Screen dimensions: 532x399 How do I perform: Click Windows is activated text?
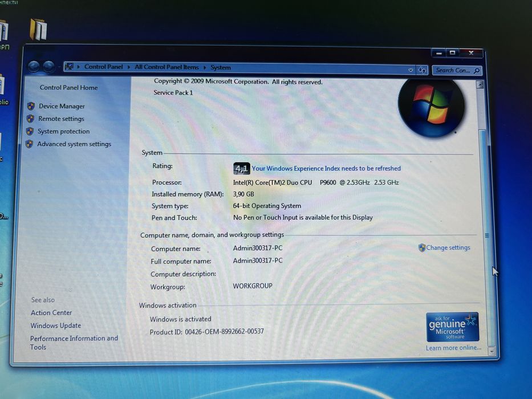(181, 319)
